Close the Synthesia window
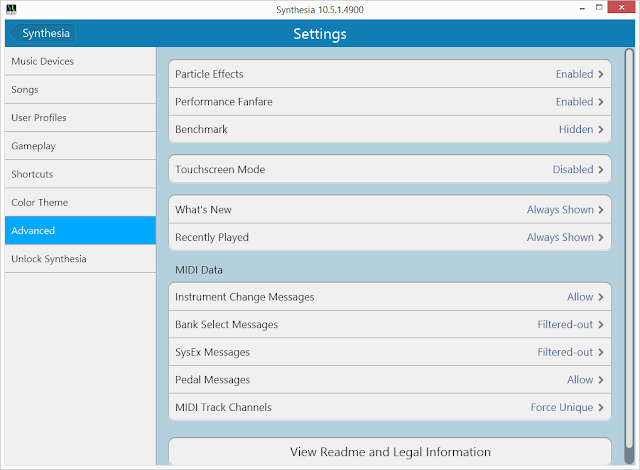Screen dimensions: 640x470 pos(621,7)
